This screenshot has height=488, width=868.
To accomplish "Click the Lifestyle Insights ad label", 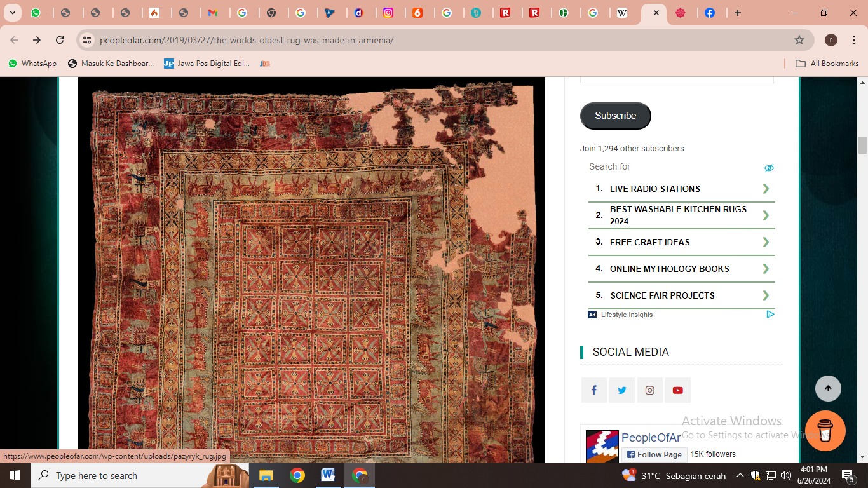I will 627,315.
